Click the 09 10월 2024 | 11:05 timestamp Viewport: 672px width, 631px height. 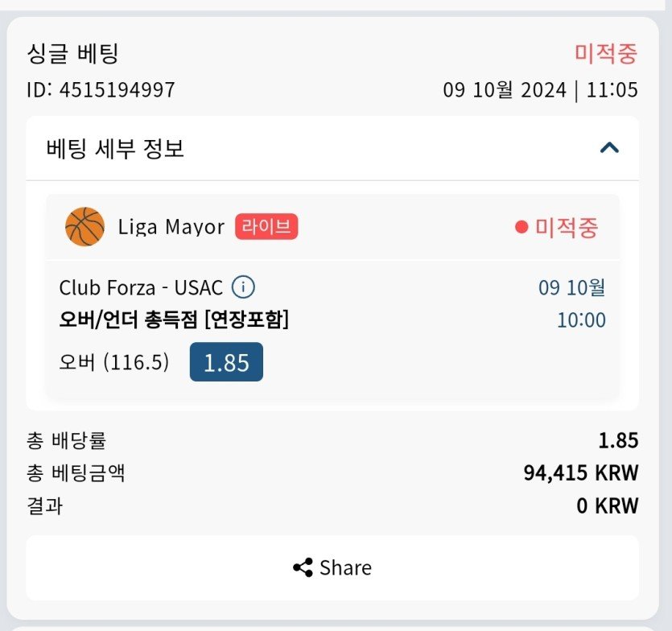coord(540,89)
